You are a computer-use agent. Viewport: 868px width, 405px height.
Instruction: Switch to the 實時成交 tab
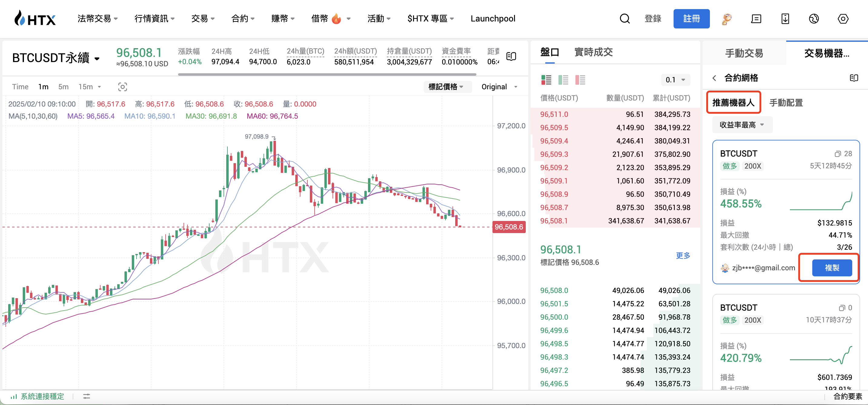pos(593,52)
